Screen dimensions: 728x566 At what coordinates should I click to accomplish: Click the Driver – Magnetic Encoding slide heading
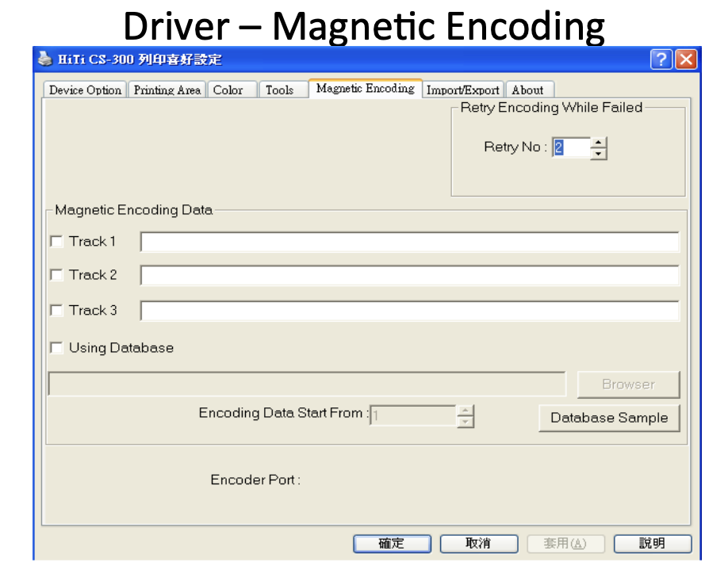click(364, 25)
